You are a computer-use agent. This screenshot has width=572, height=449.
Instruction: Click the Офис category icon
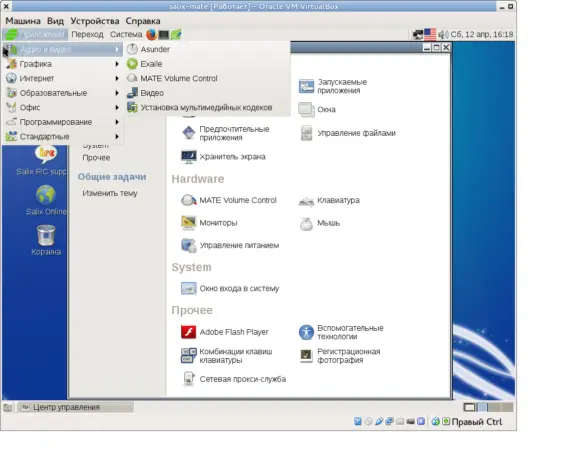(11, 107)
